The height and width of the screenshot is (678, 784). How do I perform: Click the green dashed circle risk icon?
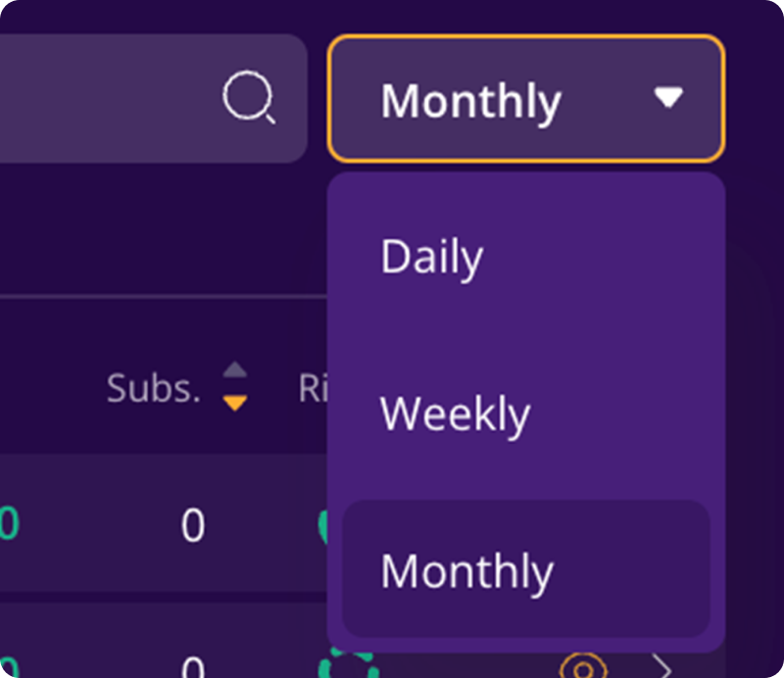(x=347, y=664)
